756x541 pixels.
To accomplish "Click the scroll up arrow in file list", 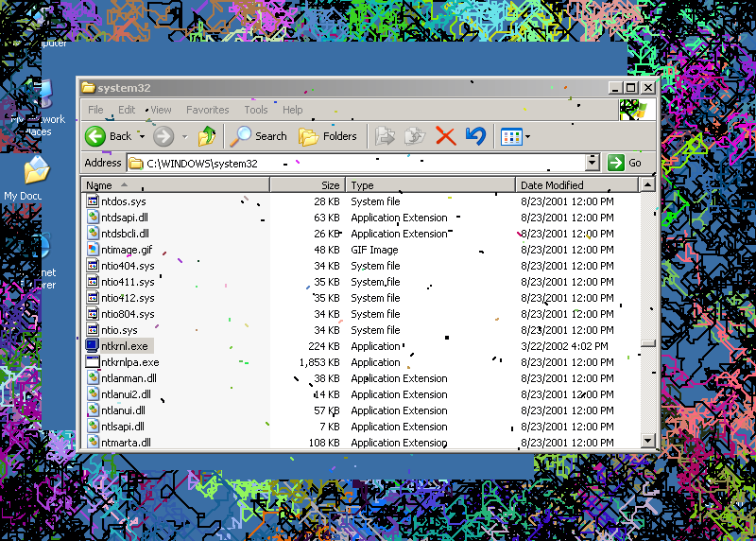I will click(647, 184).
